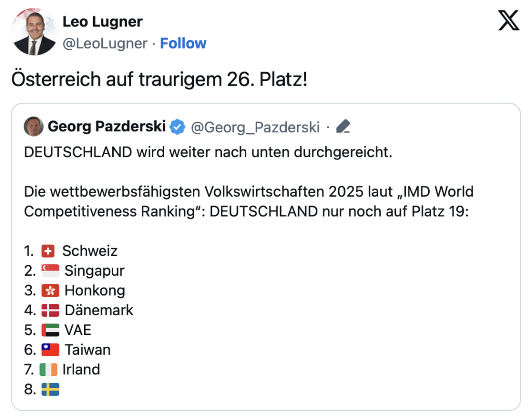The image size is (532, 418).
Task: Click the Swiss flag beside Schweiz
Action: (48, 251)
